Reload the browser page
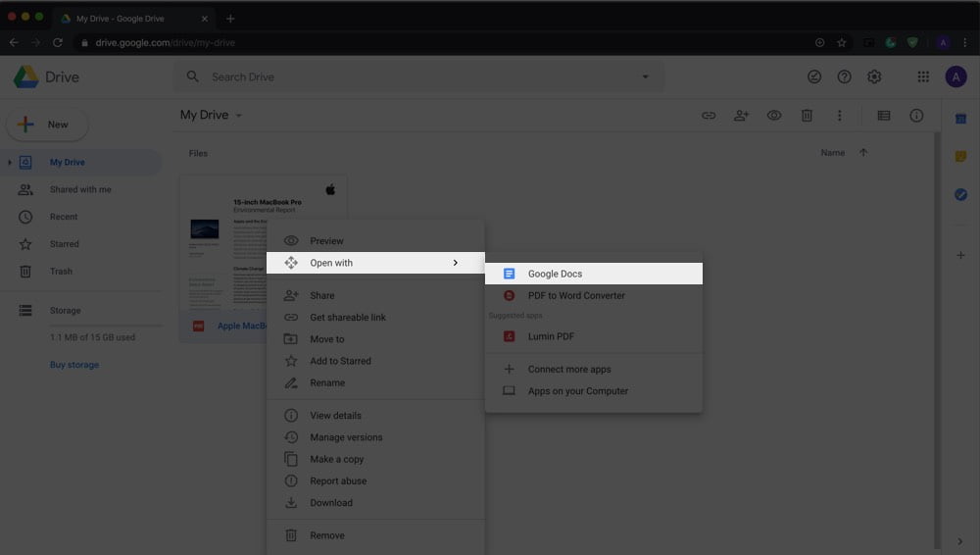This screenshot has height=555, width=980. pos(58,42)
